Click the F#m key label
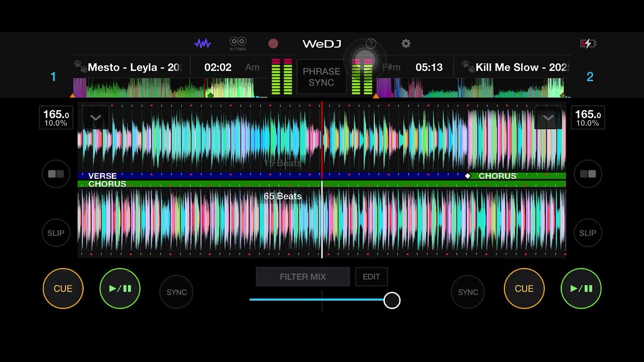Viewport: 644px width, 362px height. [391, 67]
